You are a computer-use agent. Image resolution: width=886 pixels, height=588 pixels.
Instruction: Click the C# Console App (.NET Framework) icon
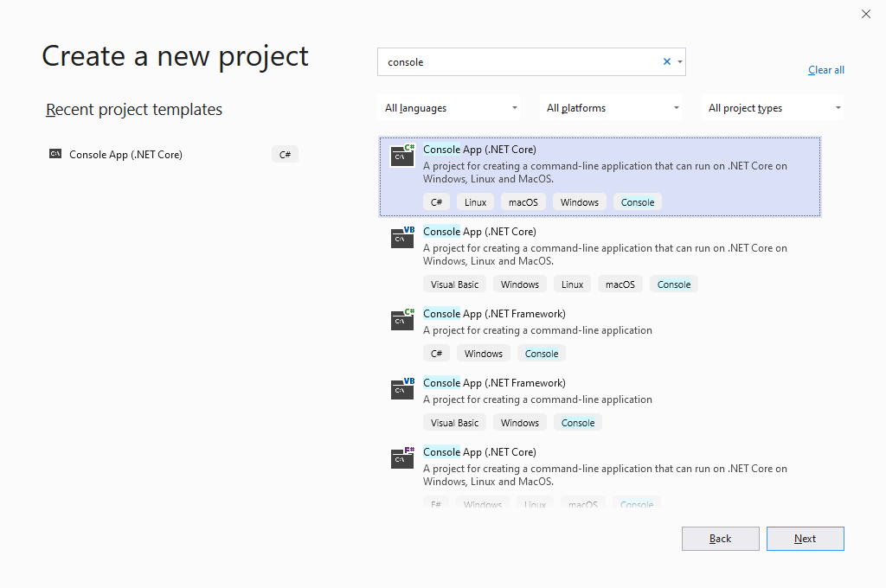pyautogui.click(x=402, y=319)
